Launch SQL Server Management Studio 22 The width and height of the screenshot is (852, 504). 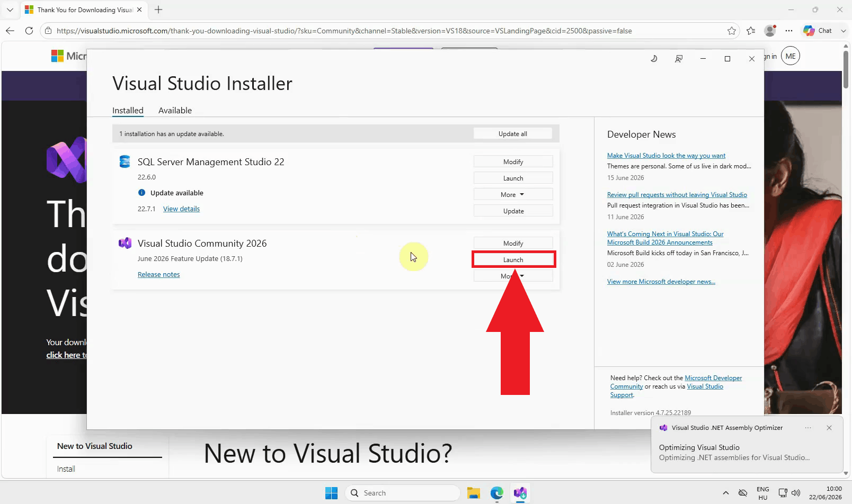coord(513,178)
